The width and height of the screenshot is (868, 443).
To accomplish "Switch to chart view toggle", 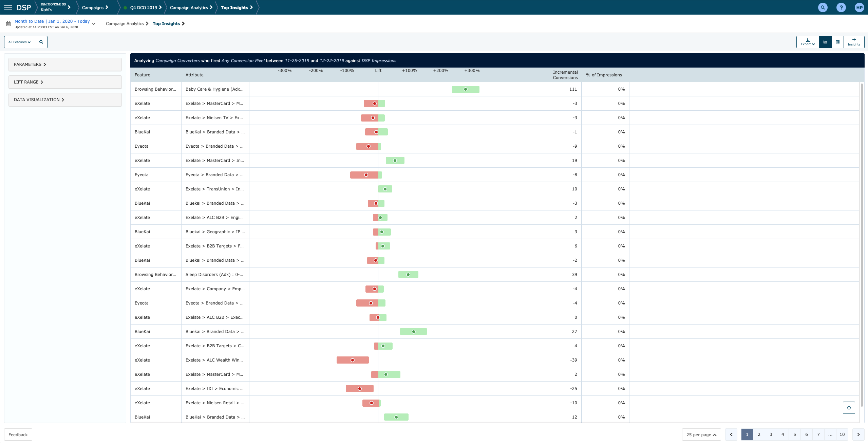I will pyautogui.click(x=825, y=42).
